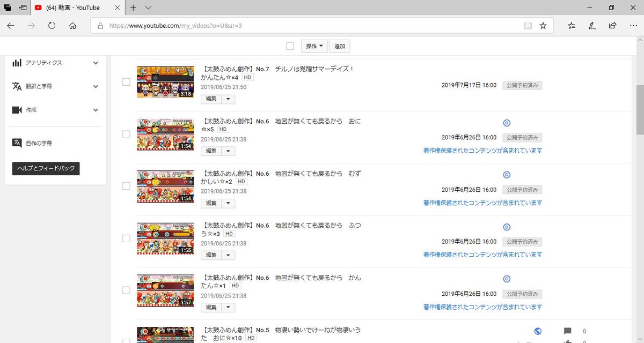Click copyright © icon on No.6 ふつう row
Viewport: 644px width, 343px height.
(x=506, y=227)
